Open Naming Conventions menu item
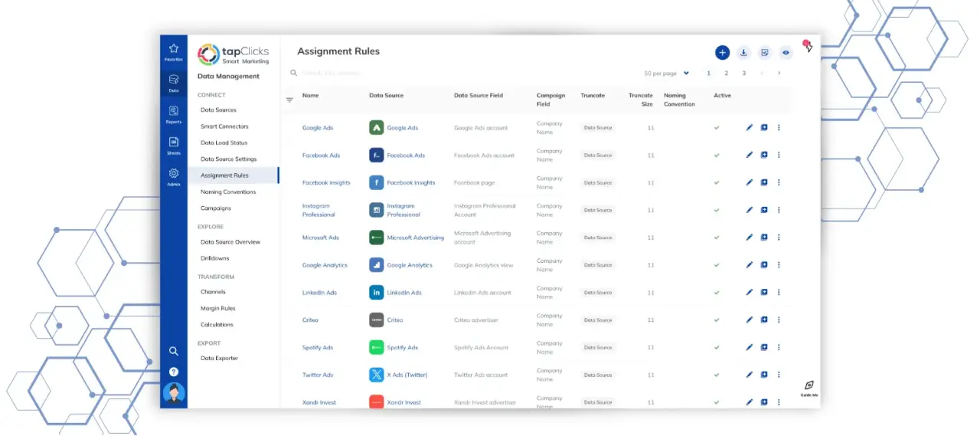Viewport: 980px width, 436px height. pyautogui.click(x=228, y=192)
